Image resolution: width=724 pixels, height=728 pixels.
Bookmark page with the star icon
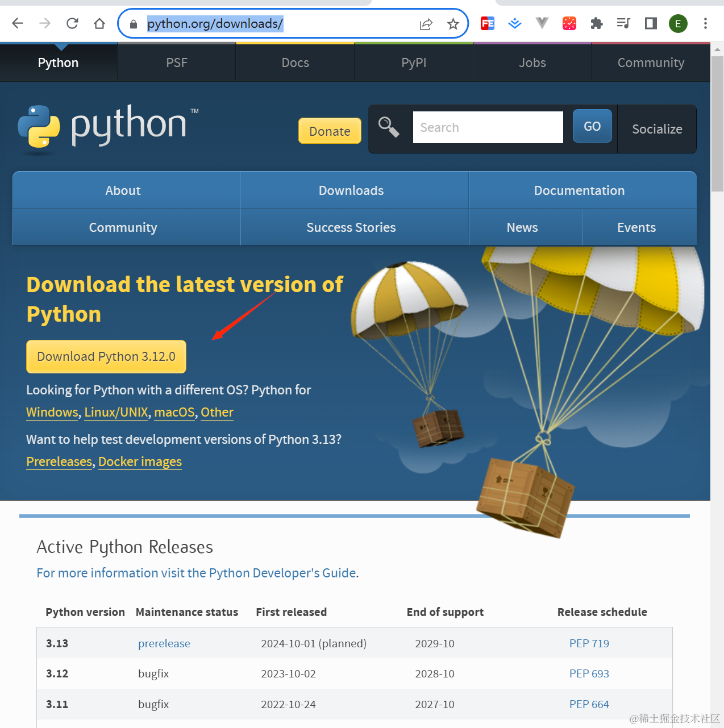pyautogui.click(x=453, y=24)
